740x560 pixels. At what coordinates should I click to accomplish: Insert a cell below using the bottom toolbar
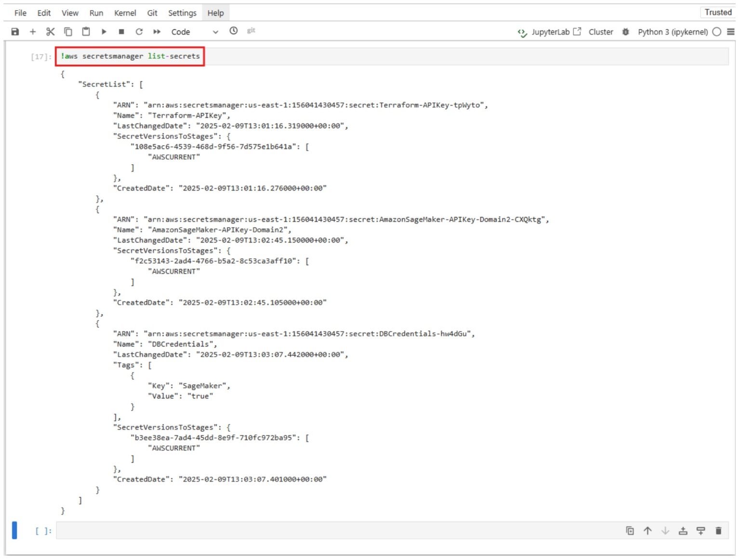[x=700, y=531]
